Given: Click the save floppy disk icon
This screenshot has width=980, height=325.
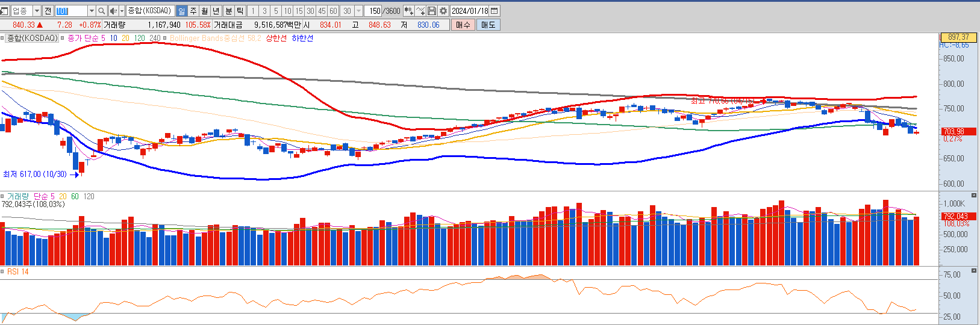Looking at the screenshot, I should pos(432,11).
